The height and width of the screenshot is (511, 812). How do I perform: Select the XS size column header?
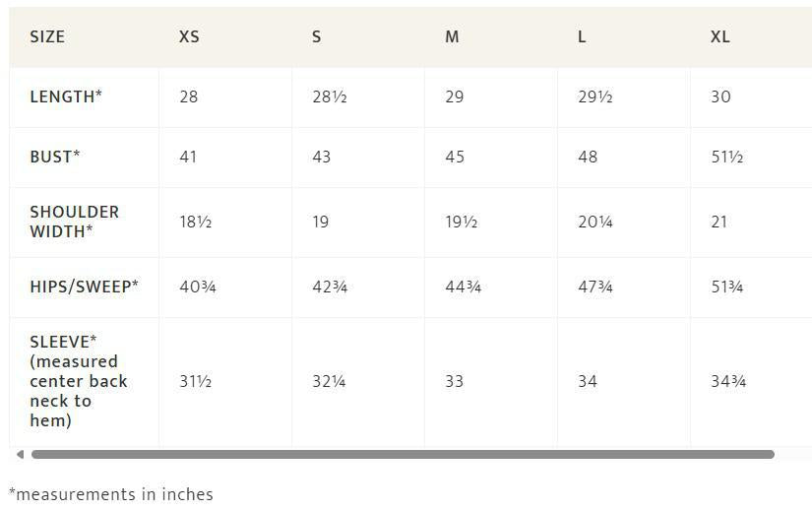tap(189, 36)
